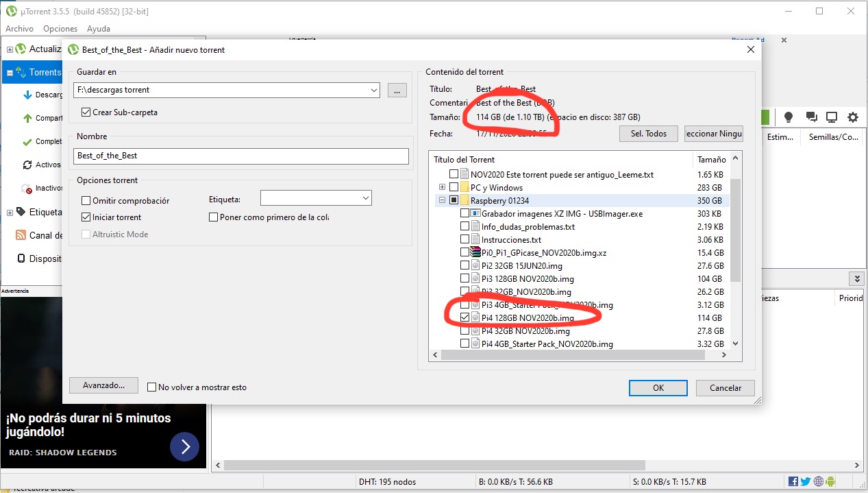Click the lightbulb icon in toolbar
Image resolution: width=868 pixels, height=493 pixels.
click(x=788, y=117)
